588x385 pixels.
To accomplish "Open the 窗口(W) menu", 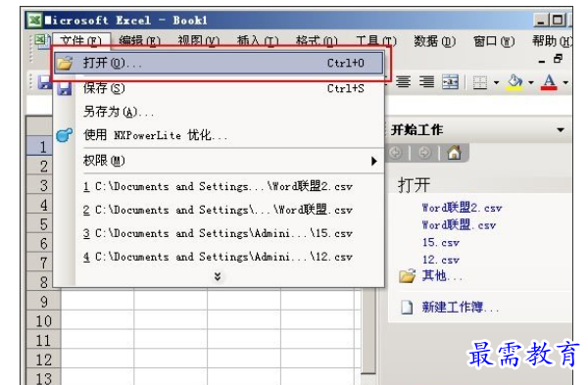I will 494,41.
